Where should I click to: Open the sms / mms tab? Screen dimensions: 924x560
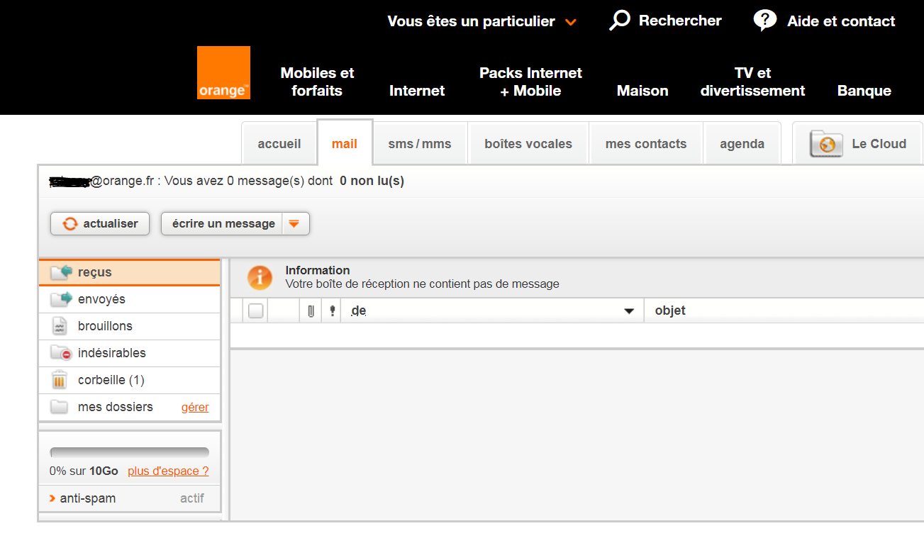point(420,142)
